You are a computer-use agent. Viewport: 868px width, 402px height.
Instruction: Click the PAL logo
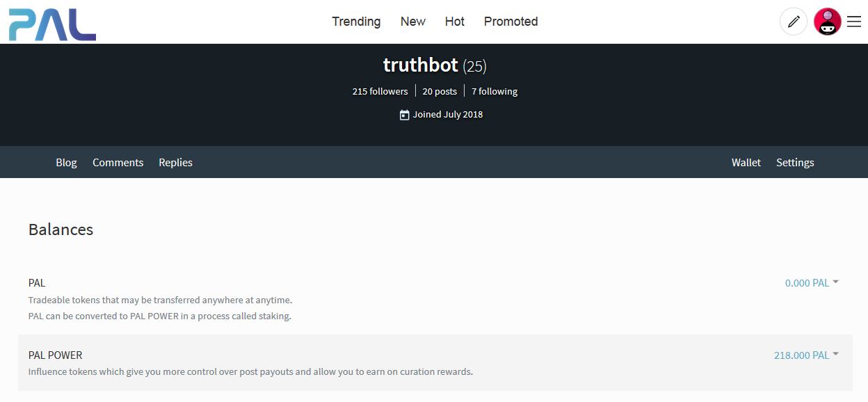coord(52,24)
